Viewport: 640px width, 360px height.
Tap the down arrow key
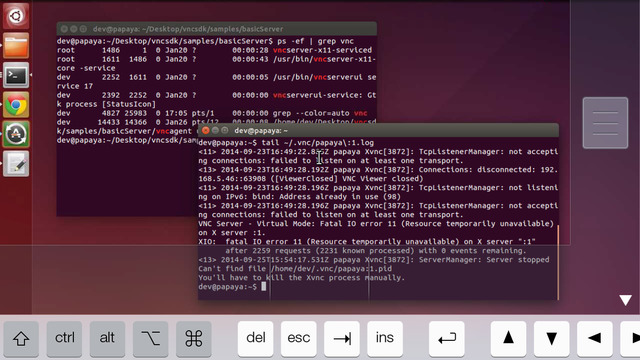552,338
